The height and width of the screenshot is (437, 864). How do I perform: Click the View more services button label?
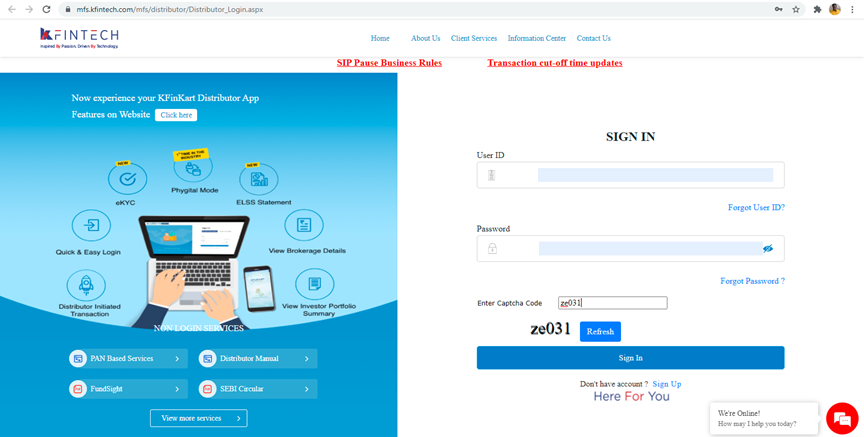[x=191, y=418]
